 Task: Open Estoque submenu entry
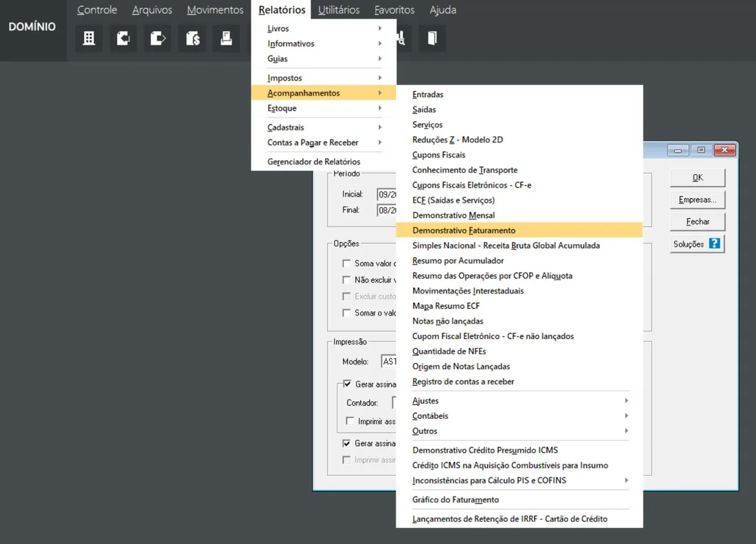click(324, 108)
